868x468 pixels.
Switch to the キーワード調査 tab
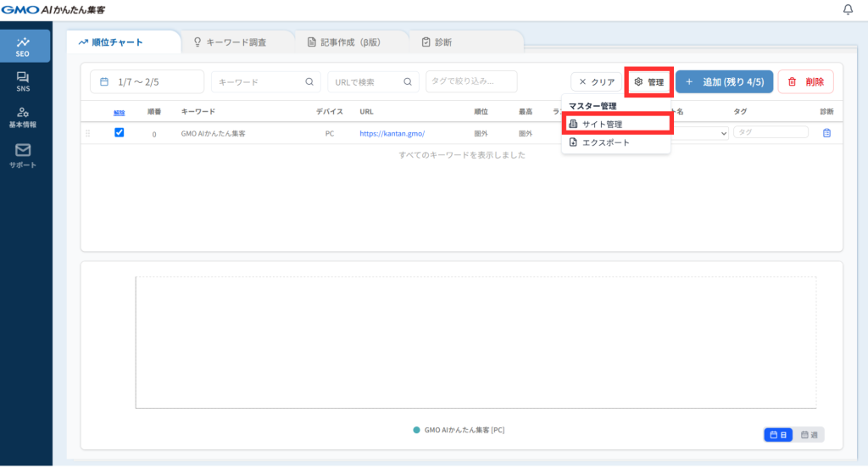tap(236, 42)
